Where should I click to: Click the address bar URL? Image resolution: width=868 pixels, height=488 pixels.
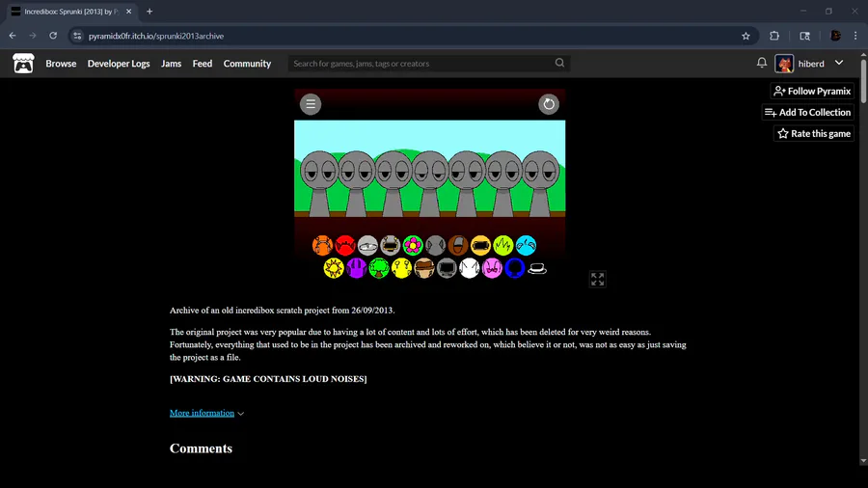[156, 36]
